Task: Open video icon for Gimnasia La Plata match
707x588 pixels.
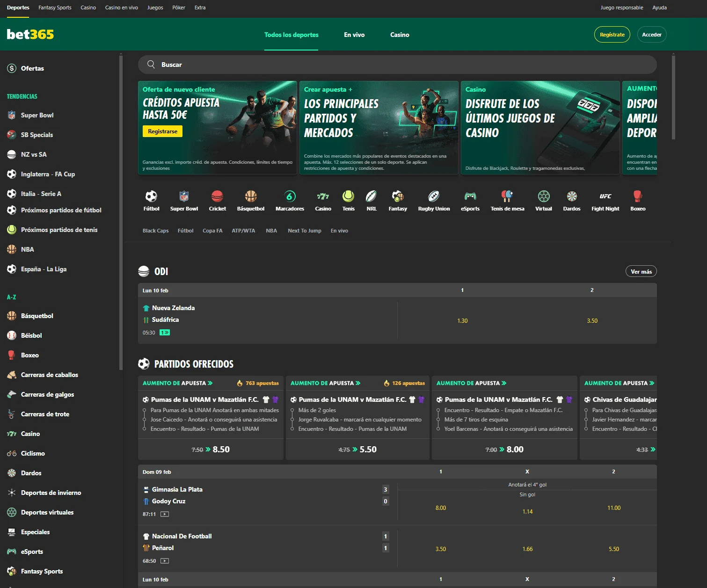Action: point(165,514)
